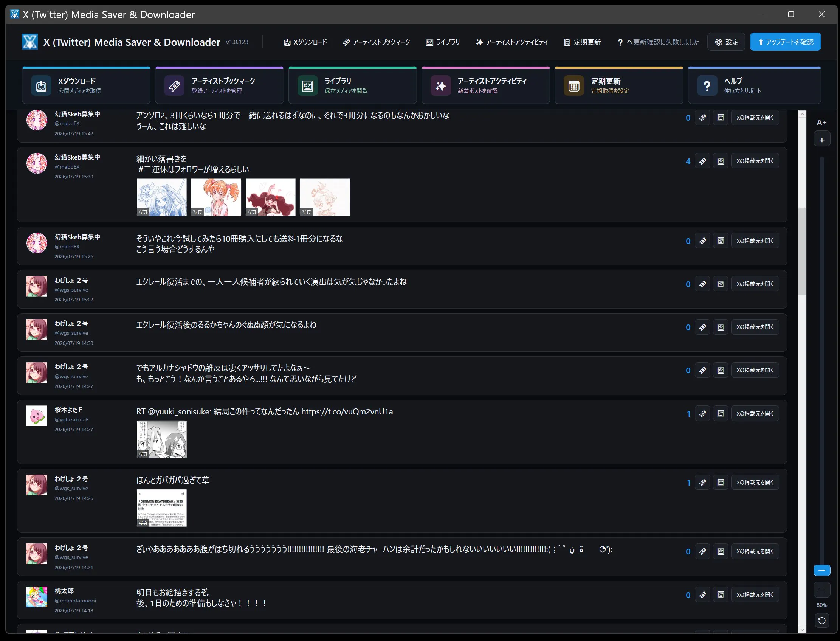Select ライブラリ in the top header menu
This screenshot has width=840, height=641.
(x=443, y=42)
